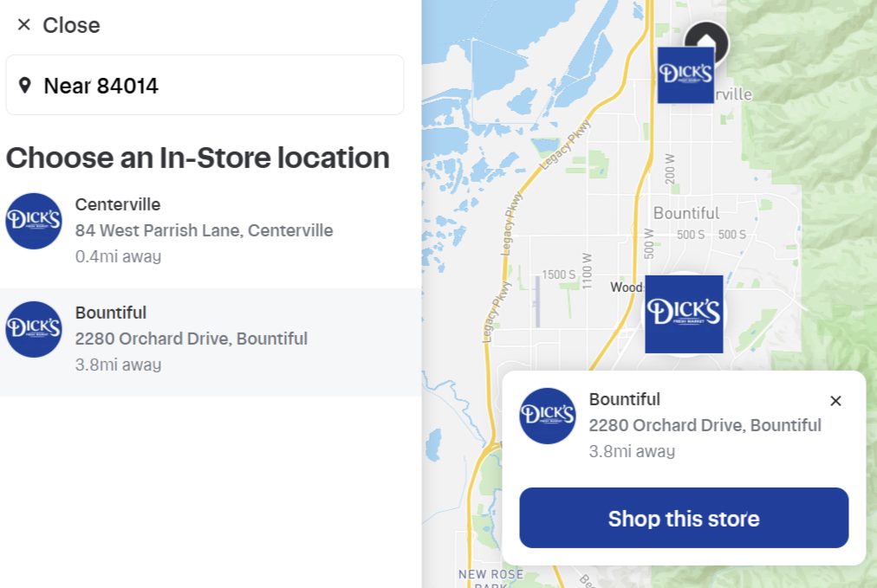Click the Close text label

[x=71, y=25]
